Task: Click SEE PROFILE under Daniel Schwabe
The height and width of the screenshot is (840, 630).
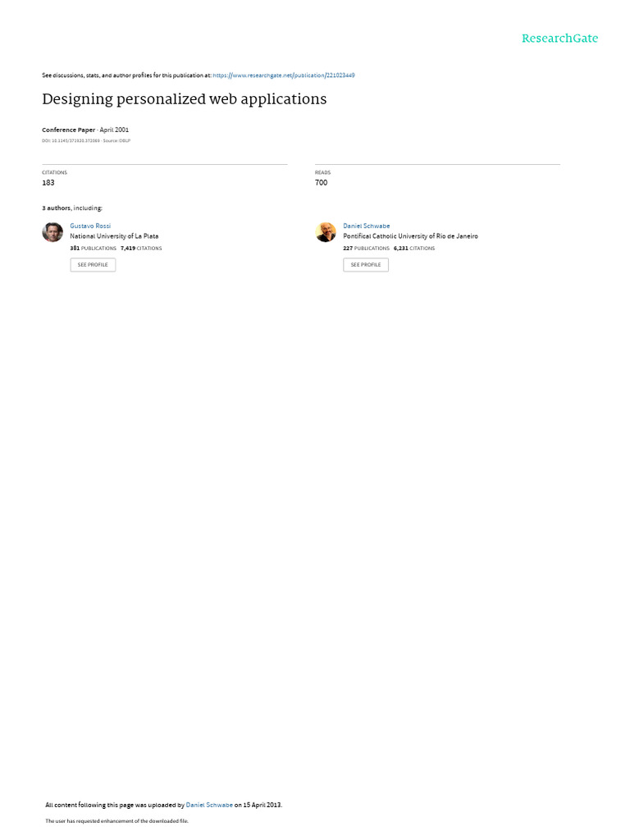Action: coord(366,265)
